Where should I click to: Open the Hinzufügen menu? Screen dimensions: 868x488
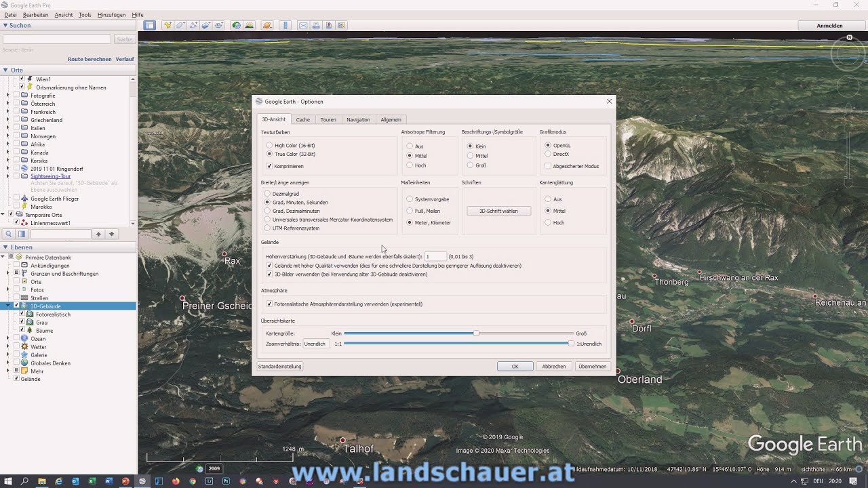pos(111,15)
